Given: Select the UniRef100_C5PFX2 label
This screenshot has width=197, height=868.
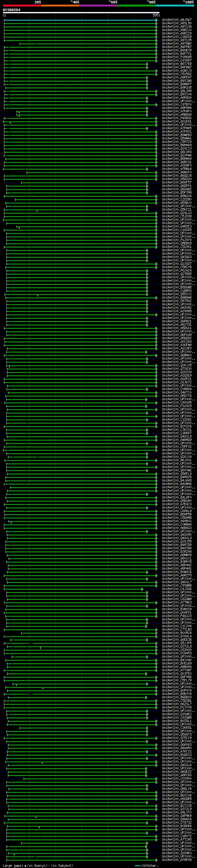Looking at the screenshot, I should [x=176, y=446].
